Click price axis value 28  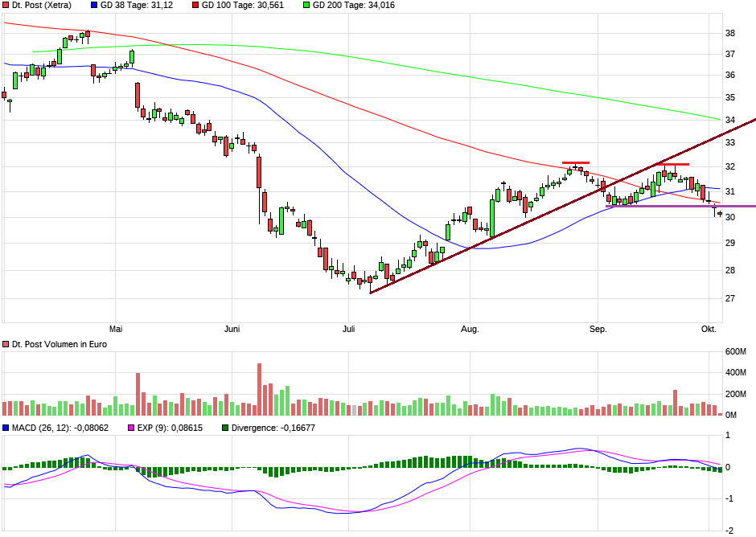click(730, 270)
